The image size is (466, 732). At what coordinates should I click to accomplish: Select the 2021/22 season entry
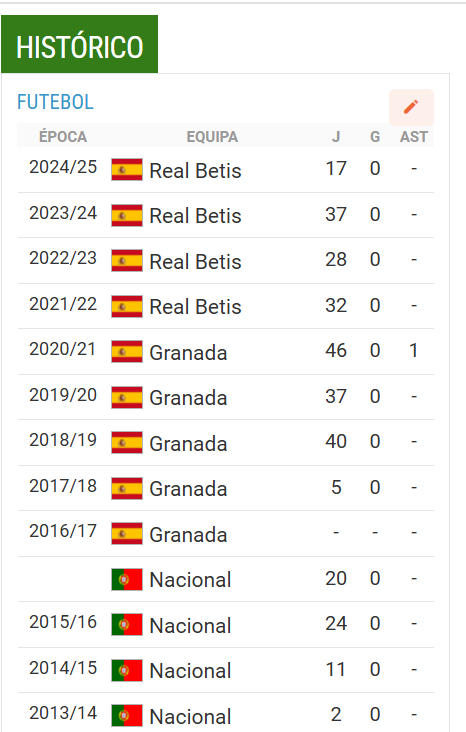point(63,304)
